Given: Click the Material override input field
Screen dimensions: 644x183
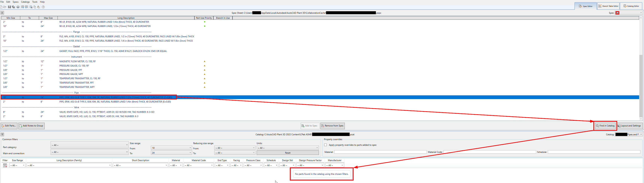Looking at the screenshot, I should 380,152.
